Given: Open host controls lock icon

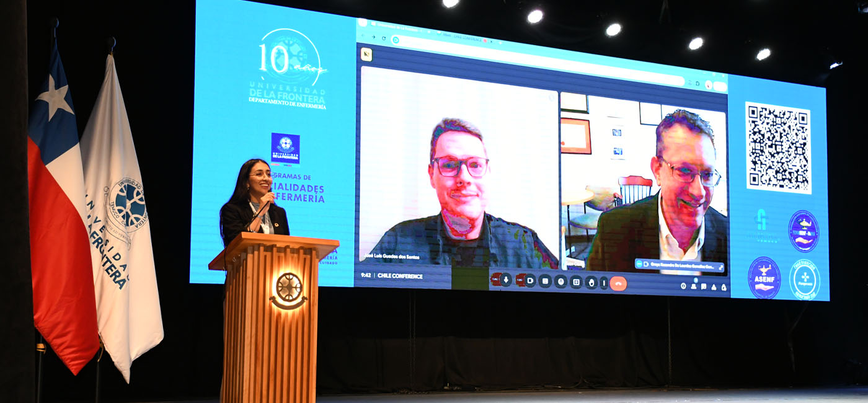Looking at the screenshot, I should tap(723, 288).
